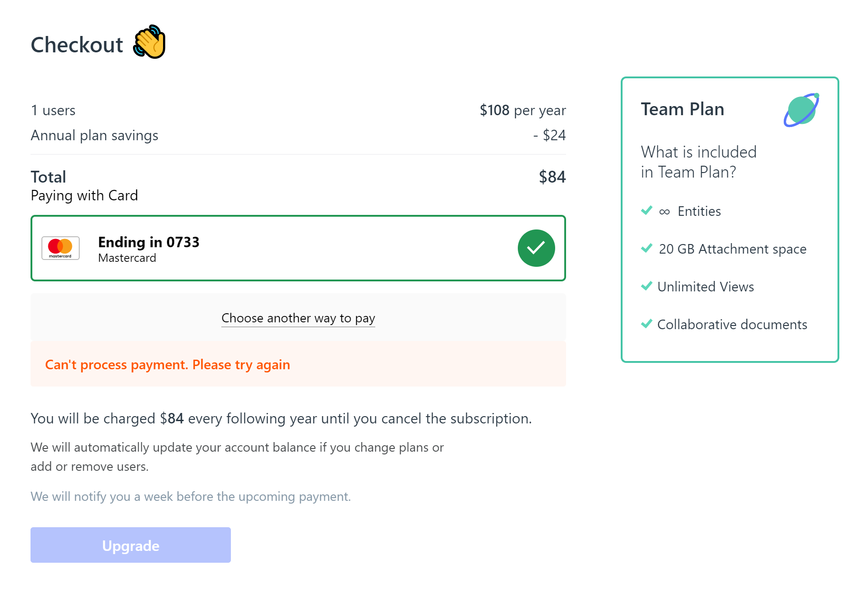This screenshot has width=863, height=616.
Task: Click the Paying with Card label
Action: click(x=84, y=195)
